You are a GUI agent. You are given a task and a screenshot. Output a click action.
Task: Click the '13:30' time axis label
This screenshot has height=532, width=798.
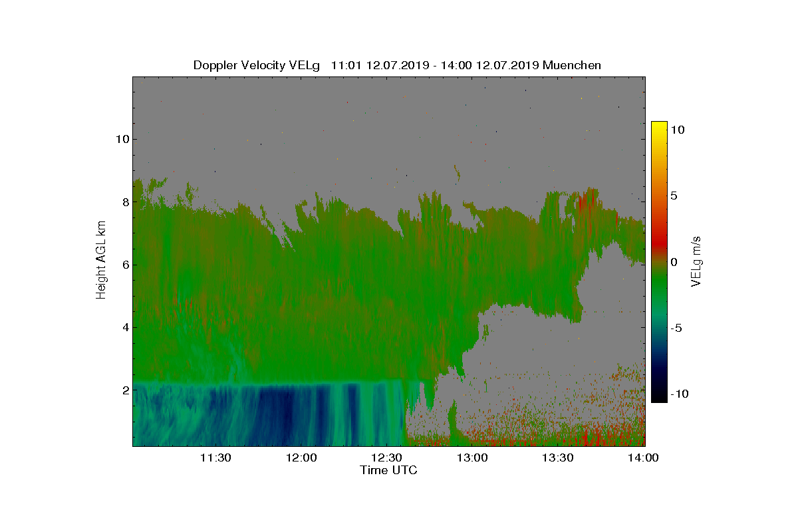[x=559, y=458]
